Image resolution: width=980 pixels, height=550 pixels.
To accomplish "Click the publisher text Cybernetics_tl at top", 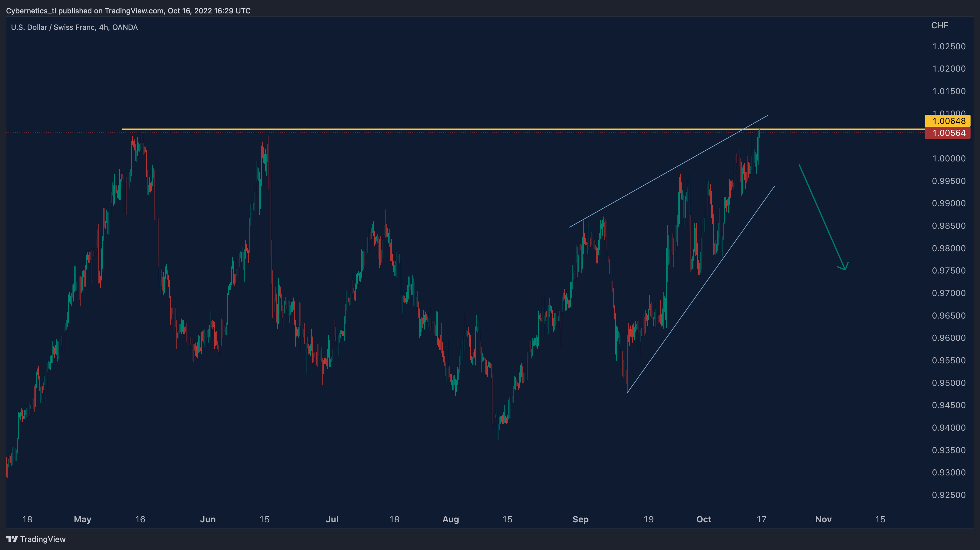I will [31, 11].
